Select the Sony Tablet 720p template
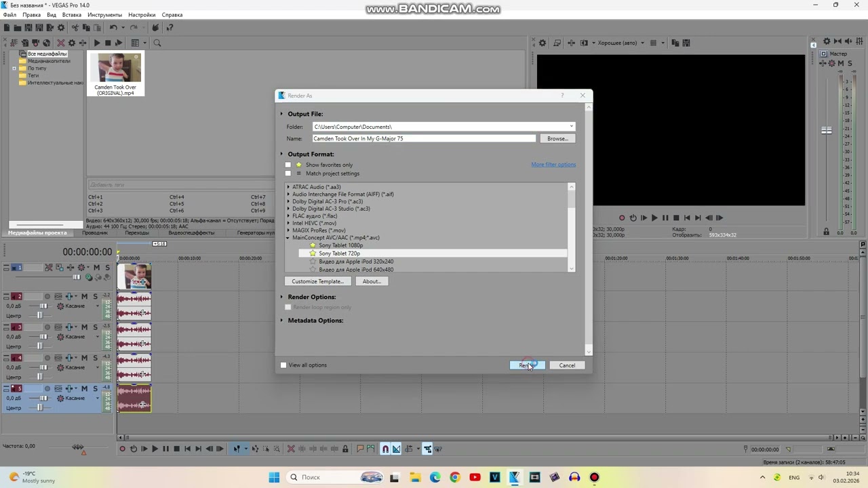The width and height of the screenshot is (868, 488). click(433, 253)
